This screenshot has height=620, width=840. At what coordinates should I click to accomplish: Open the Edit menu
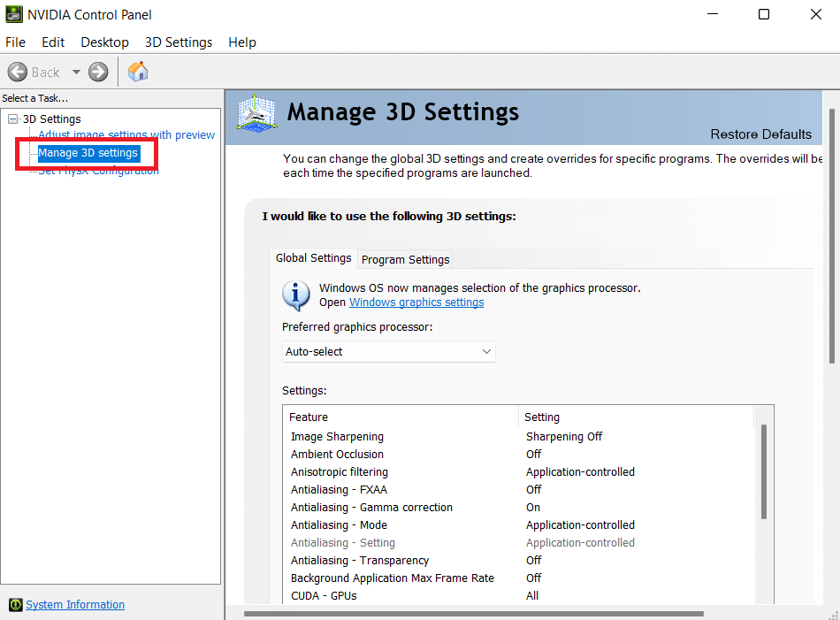(x=53, y=42)
